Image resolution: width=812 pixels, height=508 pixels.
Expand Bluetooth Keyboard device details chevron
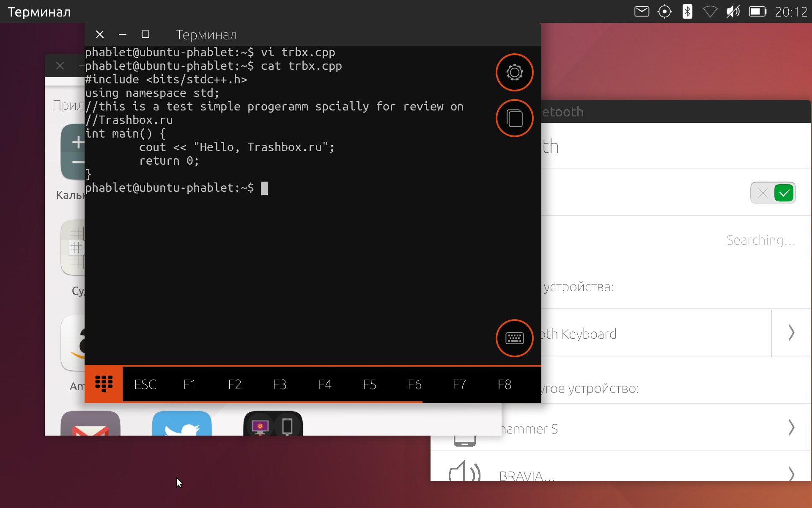click(791, 333)
